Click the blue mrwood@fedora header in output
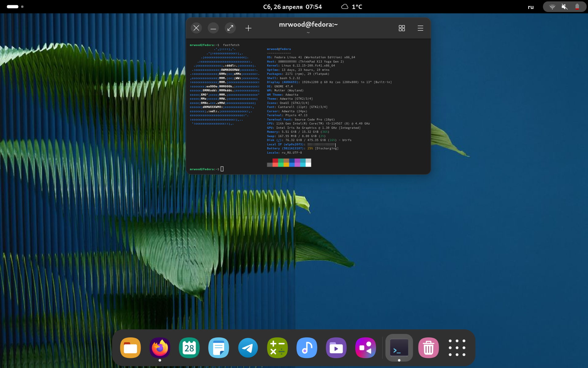Viewport: 588px width, 368px height. [x=279, y=49]
